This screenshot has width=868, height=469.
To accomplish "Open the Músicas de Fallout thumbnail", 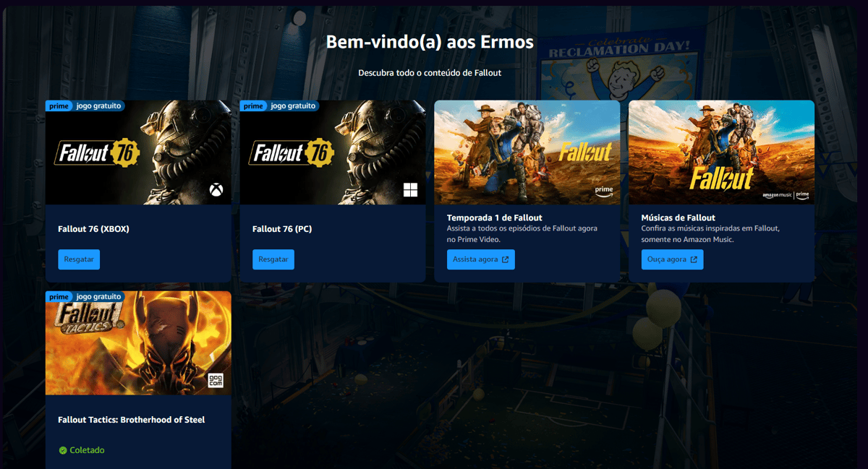I will [722, 152].
